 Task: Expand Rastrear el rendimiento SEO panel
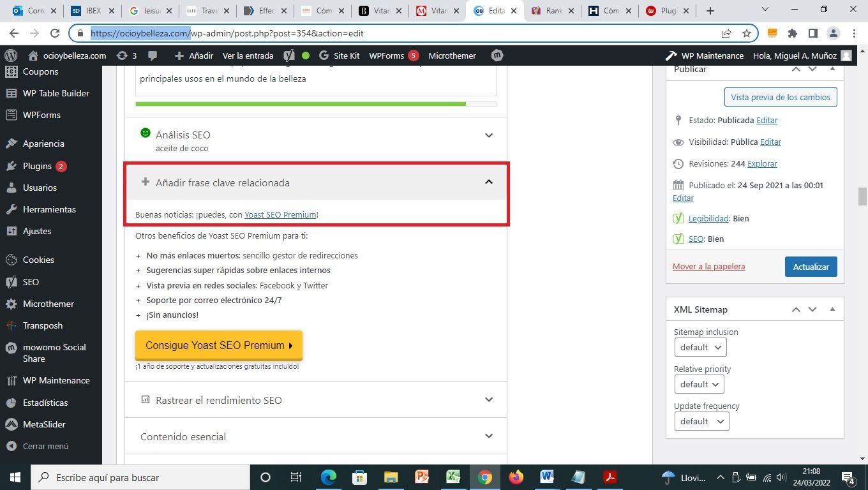(x=488, y=400)
